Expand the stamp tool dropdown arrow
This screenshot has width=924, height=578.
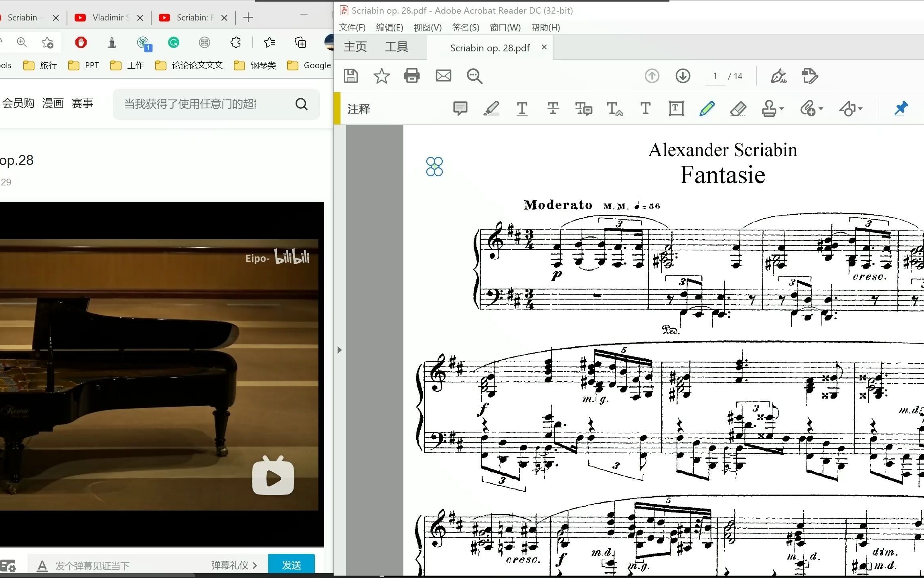pos(782,109)
